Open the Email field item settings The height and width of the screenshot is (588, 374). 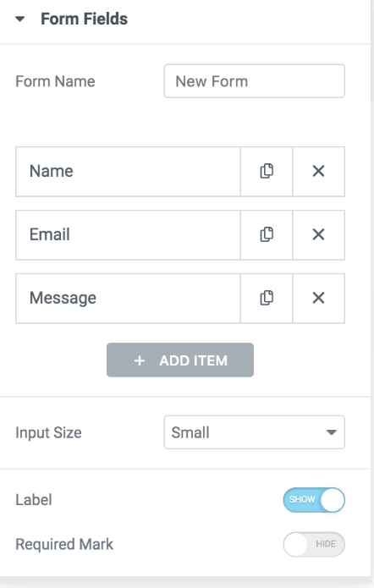tap(128, 234)
